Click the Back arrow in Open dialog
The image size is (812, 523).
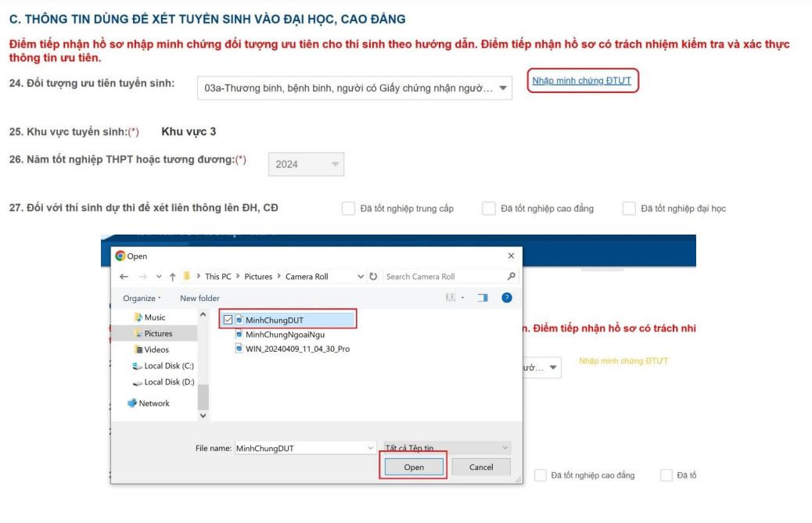124,277
